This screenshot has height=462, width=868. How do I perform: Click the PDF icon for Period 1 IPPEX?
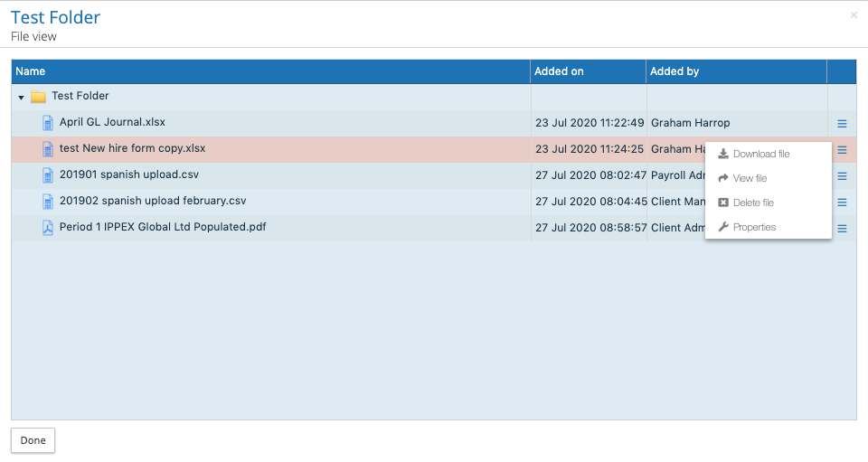click(48, 227)
